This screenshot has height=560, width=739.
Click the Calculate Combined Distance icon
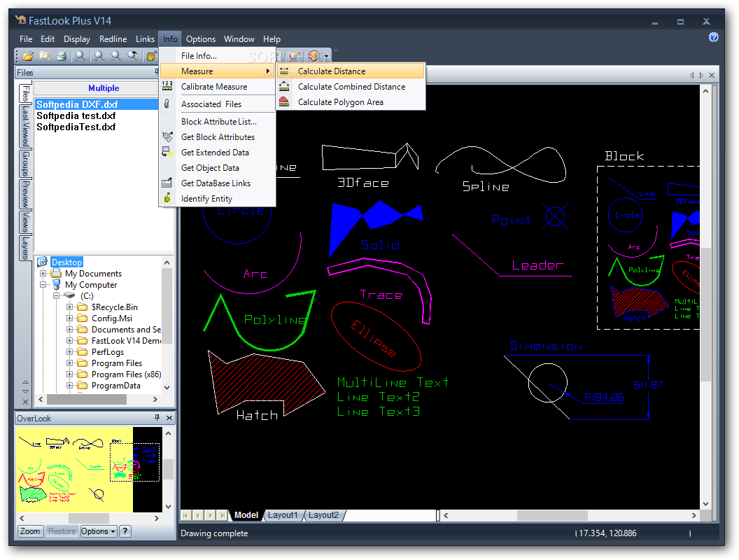click(x=284, y=86)
